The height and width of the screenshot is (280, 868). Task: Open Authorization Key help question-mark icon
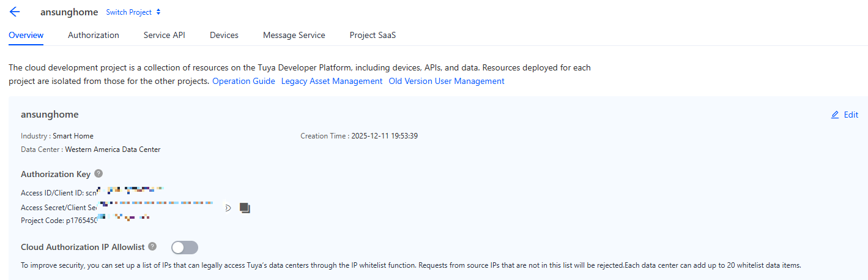pos(98,174)
